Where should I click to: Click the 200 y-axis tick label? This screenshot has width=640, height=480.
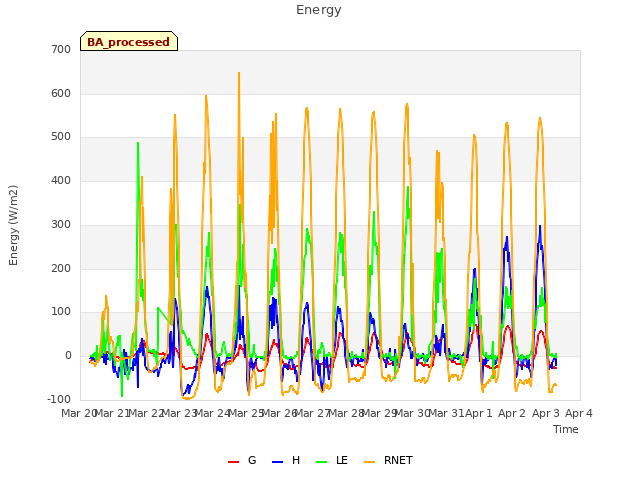click(61, 268)
